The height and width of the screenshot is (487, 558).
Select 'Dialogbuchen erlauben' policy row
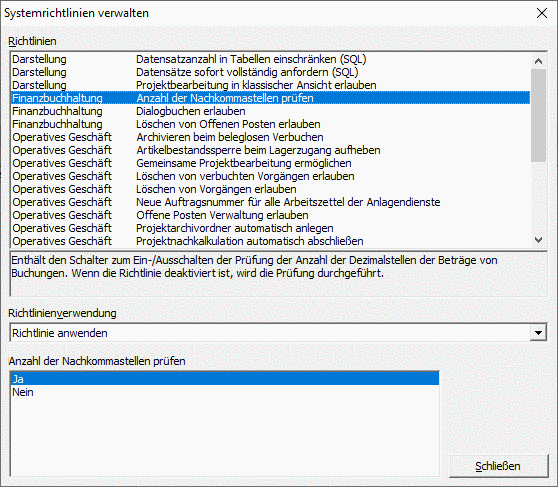tap(270, 111)
